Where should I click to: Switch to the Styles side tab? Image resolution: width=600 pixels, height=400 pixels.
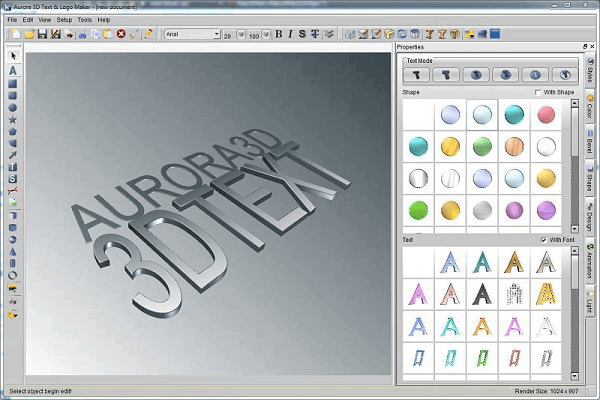[590, 70]
